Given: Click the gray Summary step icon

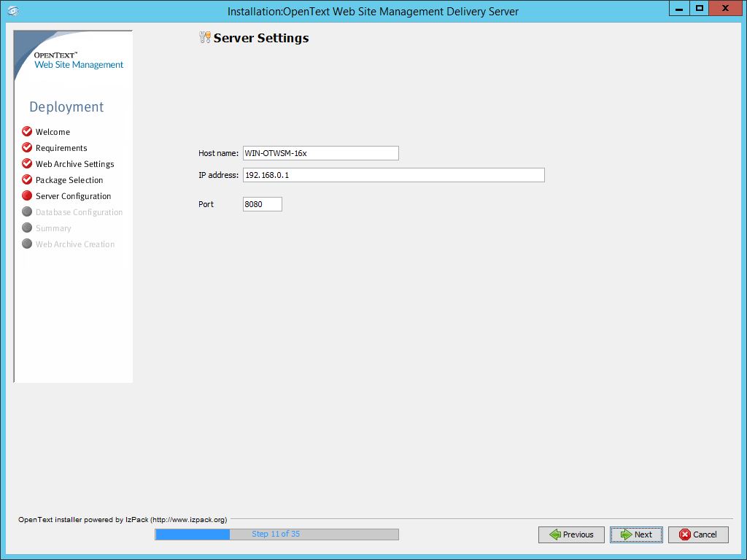Looking at the screenshot, I should click(27, 227).
